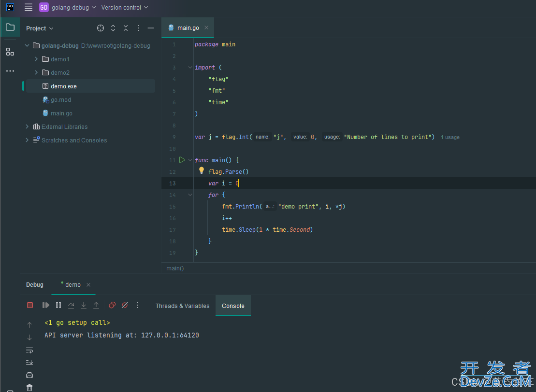Open the Project tool window folder icon

10,27
